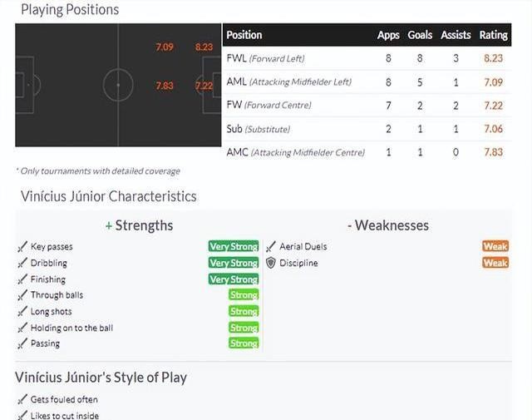Image resolution: width=532 pixels, height=420 pixels.
Task: Click the 7.83 rating on the pitch map
Action: point(165,86)
